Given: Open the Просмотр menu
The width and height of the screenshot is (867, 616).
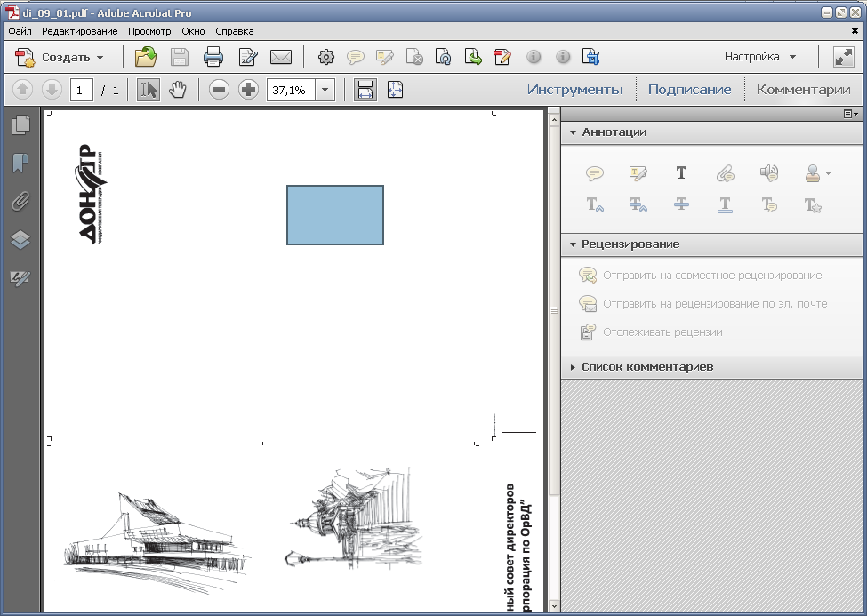Looking at the screenshot, I should click(149, 31).
